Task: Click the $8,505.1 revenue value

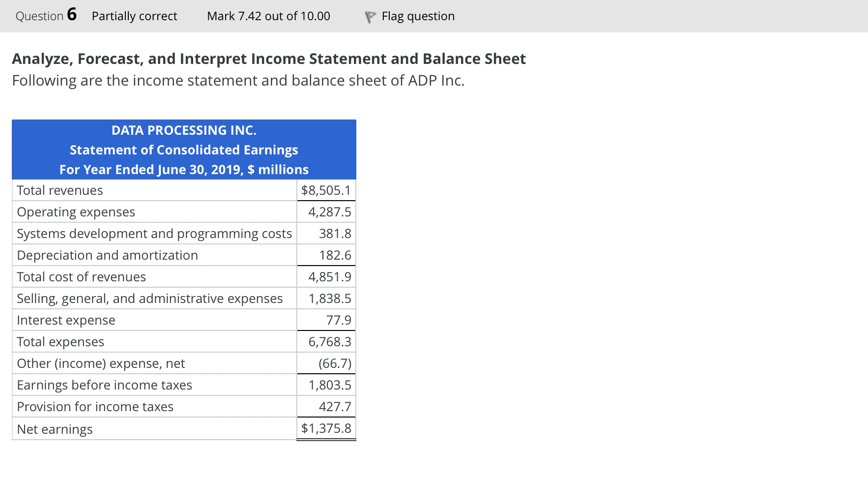Action: pos(326,190)
